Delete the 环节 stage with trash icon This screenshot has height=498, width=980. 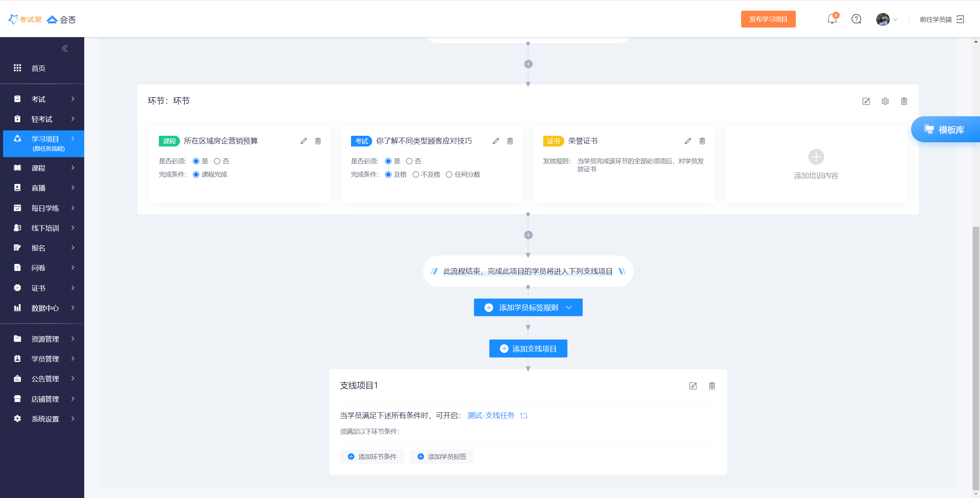[904, 101]
